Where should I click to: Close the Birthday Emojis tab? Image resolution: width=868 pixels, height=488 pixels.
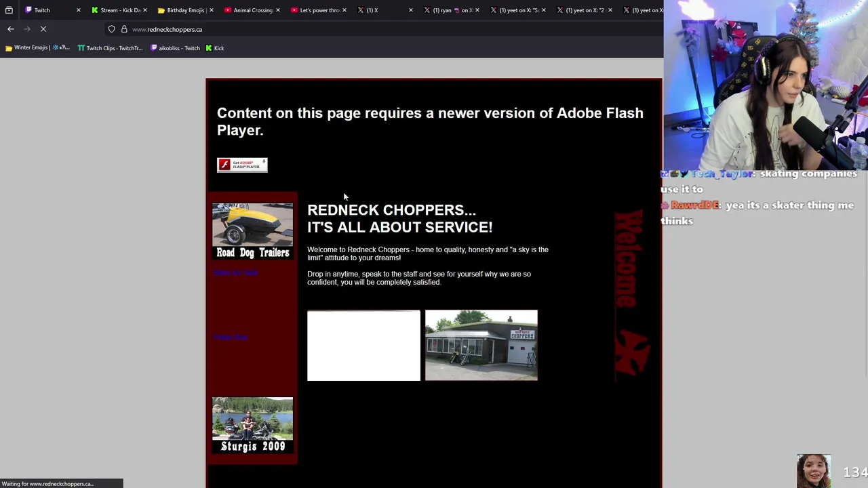point(212,10)
